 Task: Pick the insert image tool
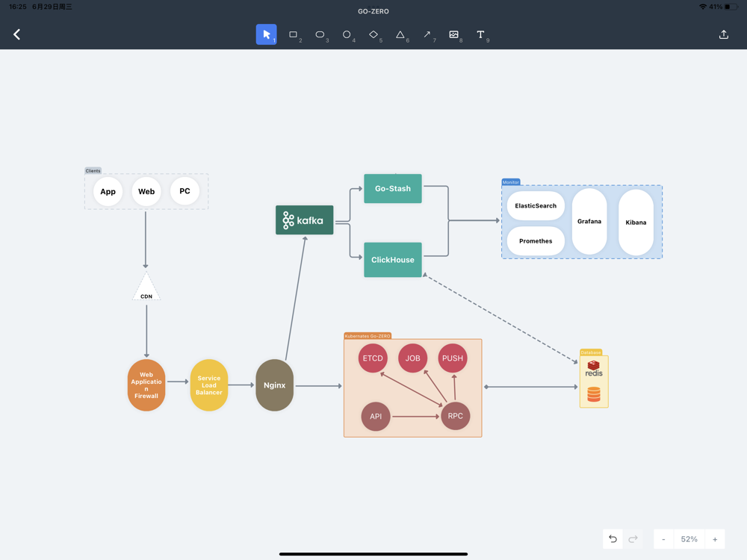pos(453,34)
